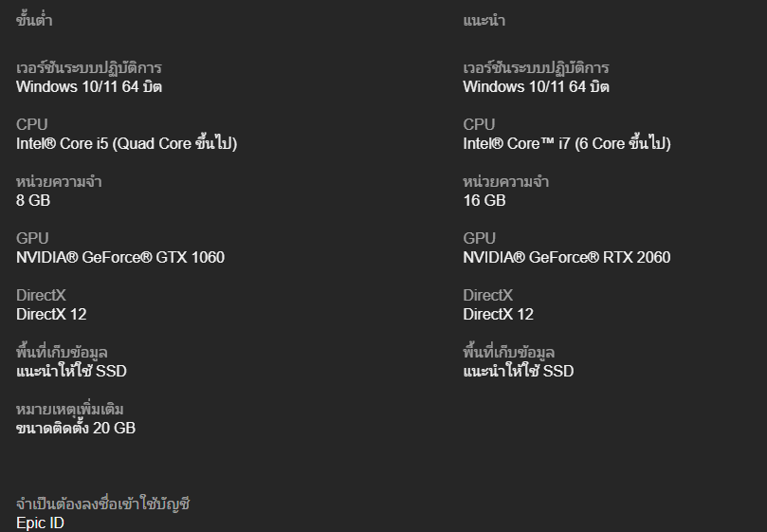Image resolution: width=767 pixels, height=532 pixels.
Task: Click the หน่วยความจำ label above 8 GB
Action: [59, 182]
